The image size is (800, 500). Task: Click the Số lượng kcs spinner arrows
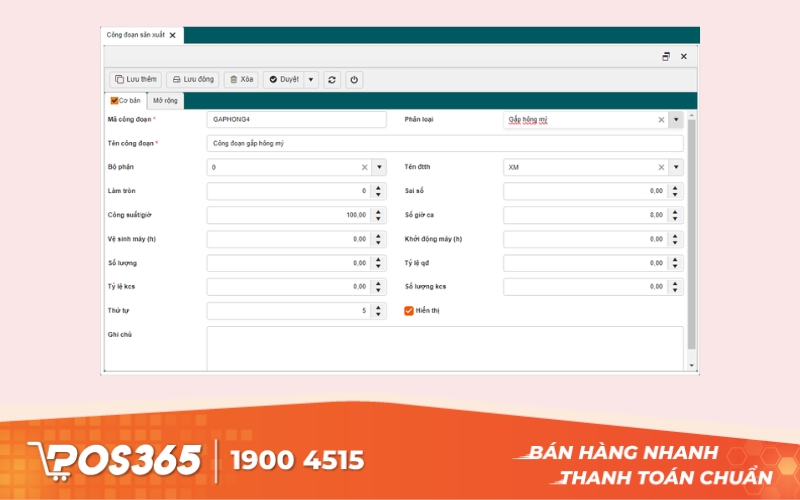675,287
